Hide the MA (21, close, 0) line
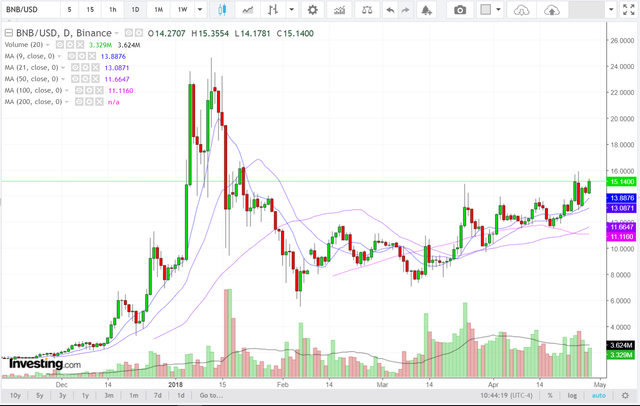Viewport: 640px width, 406px height. coord(76,67)
